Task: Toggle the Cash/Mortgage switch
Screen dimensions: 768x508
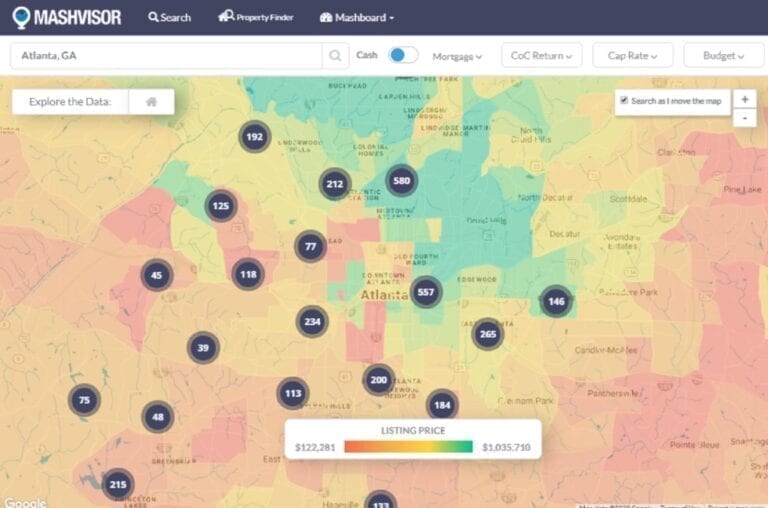Action: click(x=403, y=55)
